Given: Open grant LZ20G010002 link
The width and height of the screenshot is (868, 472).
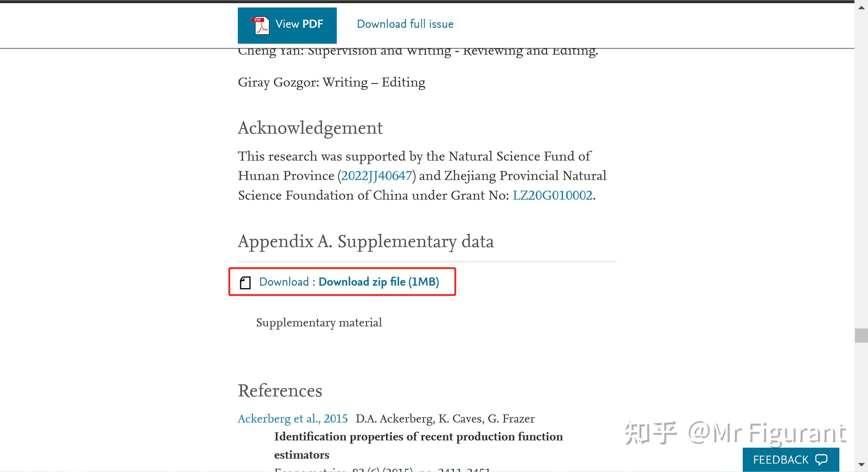Looking at the screenshot, I should point(552,195).
